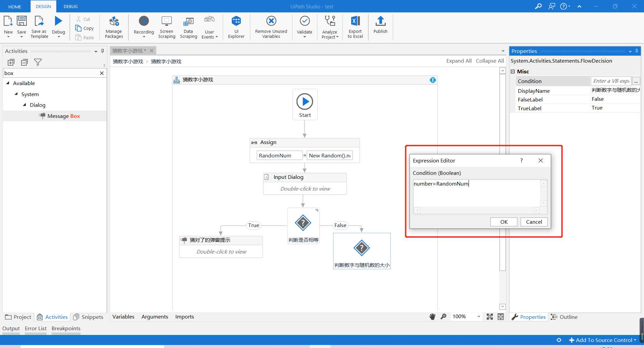
Task: Click the expression text area
Action: click(x=476, y=193)
